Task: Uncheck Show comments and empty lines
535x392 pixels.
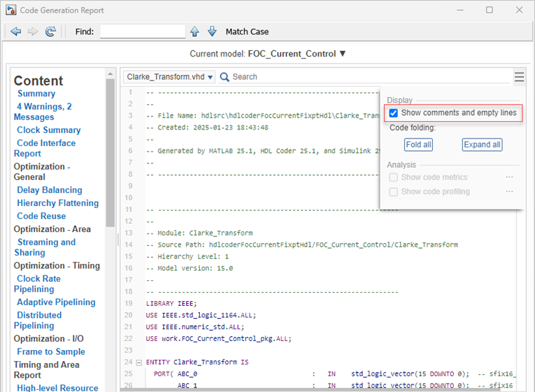Action: click(393, 113)
